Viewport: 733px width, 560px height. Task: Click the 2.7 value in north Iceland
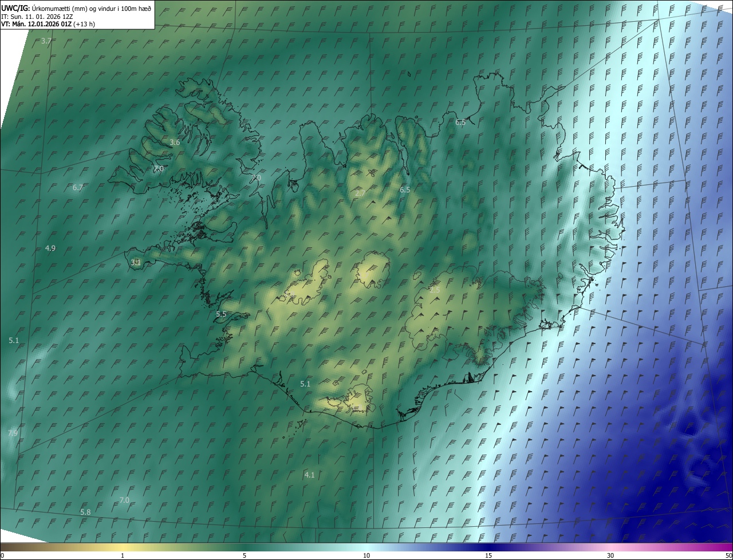[360, 194]
